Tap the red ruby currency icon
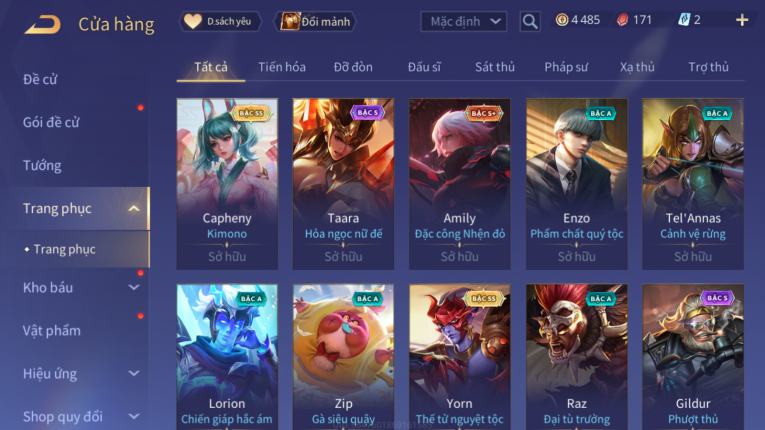Viewport: 765px width, 430px height. point(623,20)
